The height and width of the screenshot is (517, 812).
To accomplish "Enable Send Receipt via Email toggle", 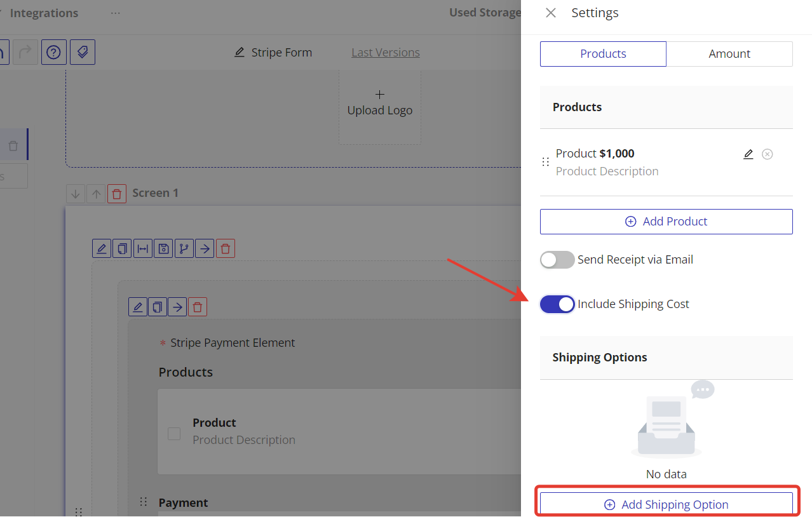I will pyautogui.click(x=557, y=260).
